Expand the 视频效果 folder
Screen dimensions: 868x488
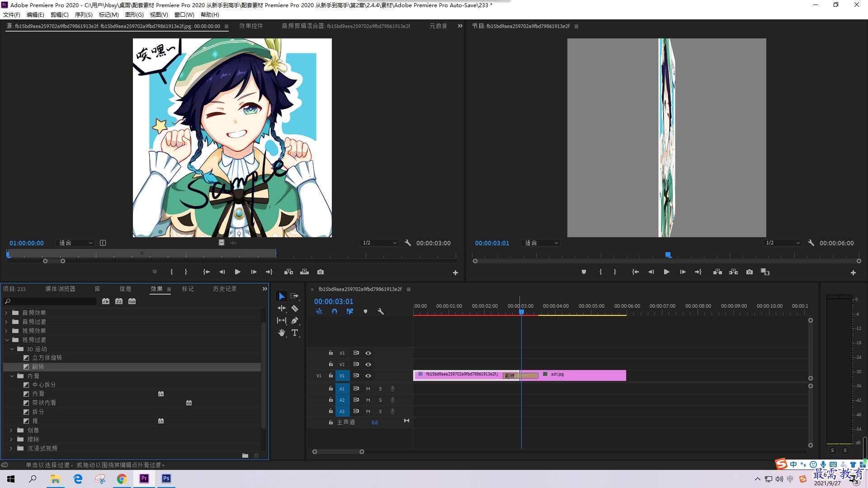point(6,331)
